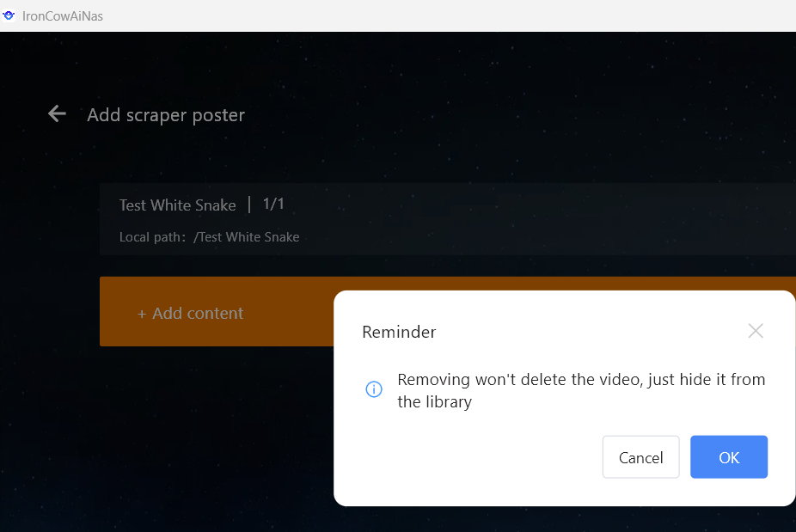Screen dimensions: 796x532
Task: Click the Add scraper poster heading
Action: pos(166,115)
